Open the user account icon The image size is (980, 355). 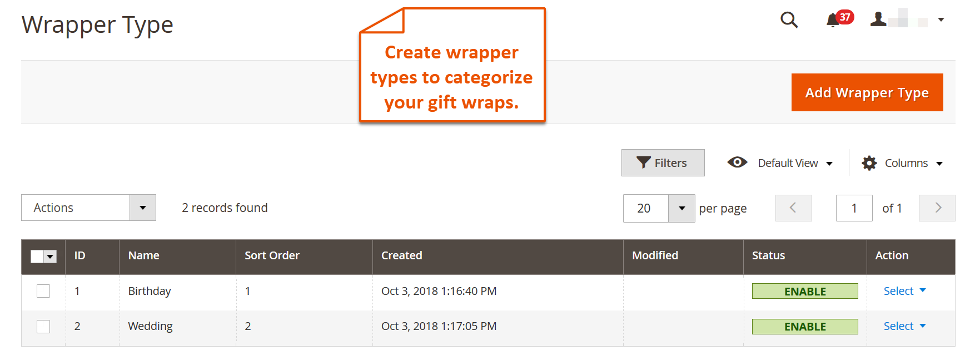(x=878, y=19)
